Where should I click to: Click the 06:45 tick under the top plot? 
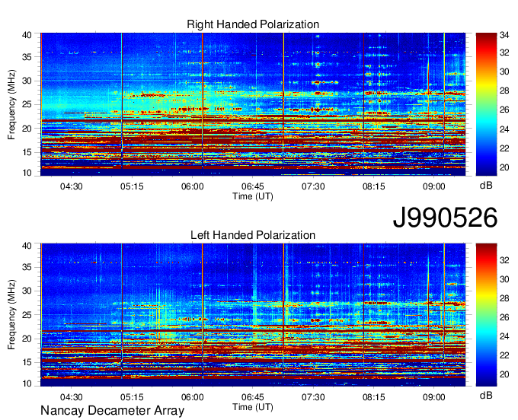[253, 186]
